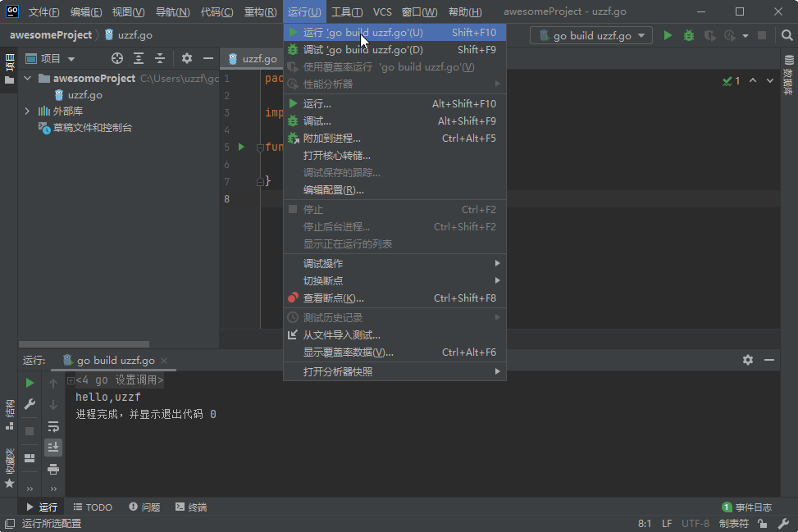Viewport: 798px width, 532px height.
Task: Click Collapse All icon in project panel
Action: (x=160, y=58)
